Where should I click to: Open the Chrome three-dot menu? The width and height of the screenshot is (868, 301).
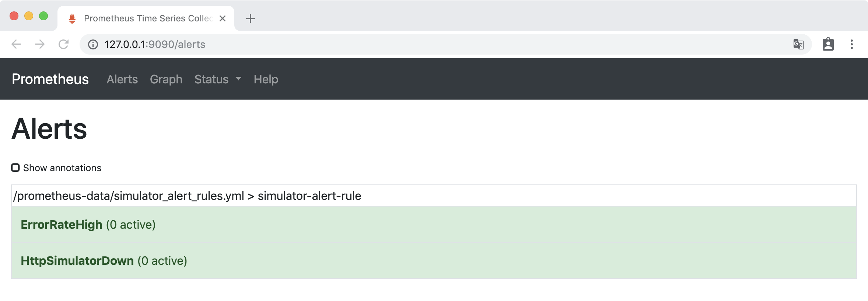[851, 44]
